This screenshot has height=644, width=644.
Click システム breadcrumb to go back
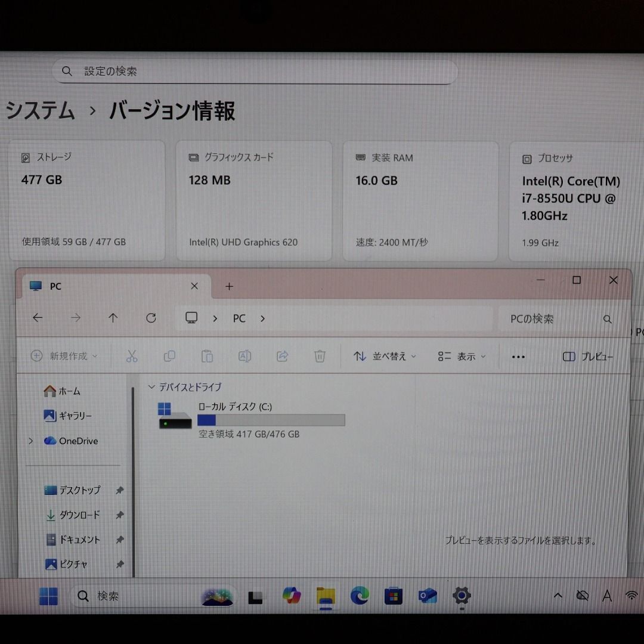tap(39, 112)
